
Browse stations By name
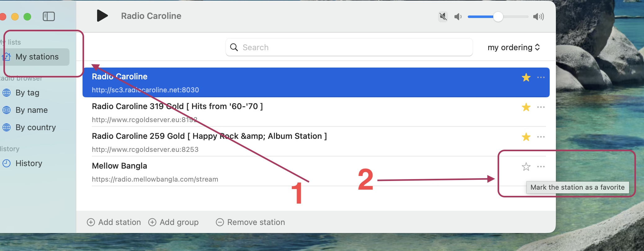[32, 110]
